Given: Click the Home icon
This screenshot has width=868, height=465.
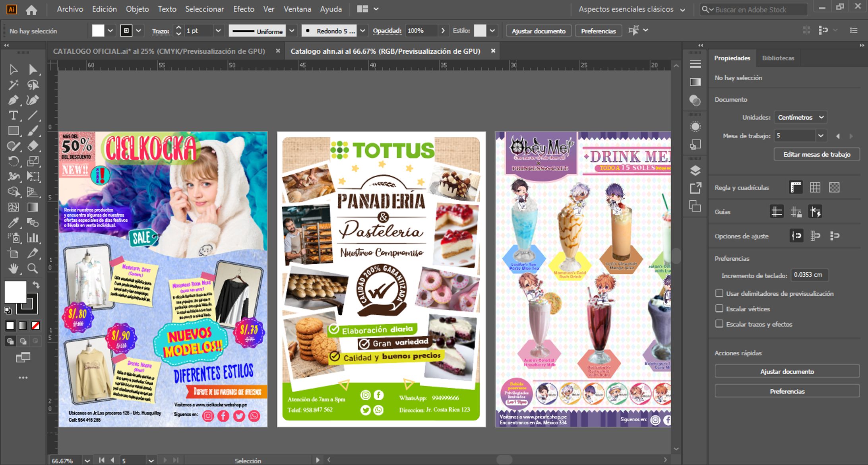Looking at the screenshot, I should (31, 10).
